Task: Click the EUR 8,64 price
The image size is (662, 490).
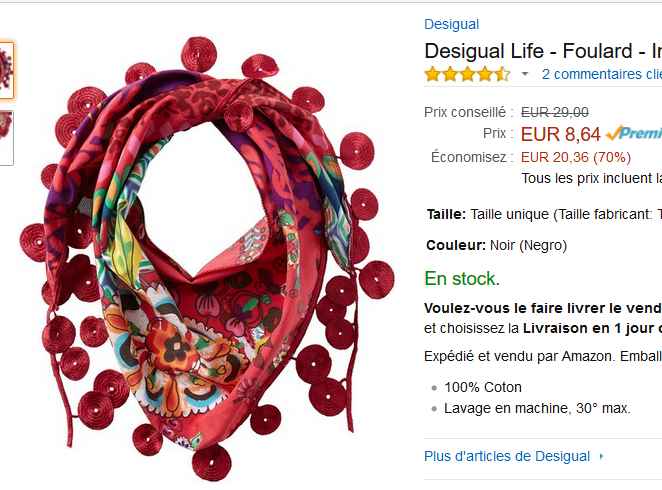Action: (560, 134)
